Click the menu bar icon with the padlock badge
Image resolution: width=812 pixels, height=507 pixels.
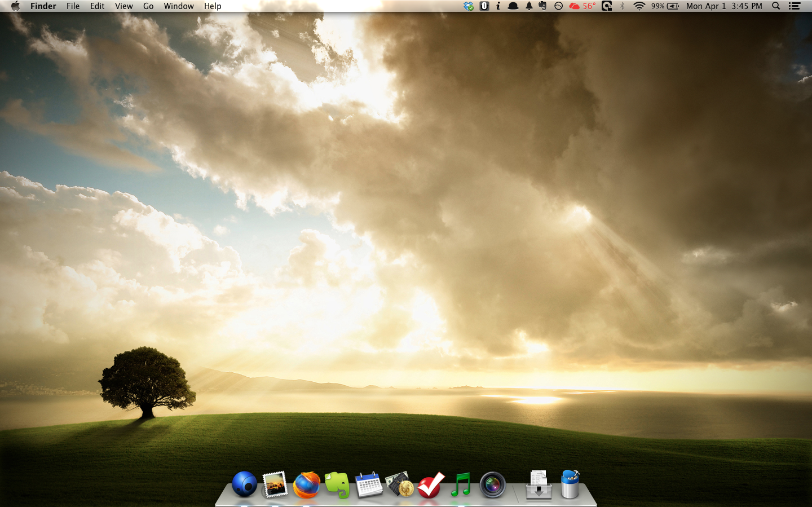[x=607, y=6]
